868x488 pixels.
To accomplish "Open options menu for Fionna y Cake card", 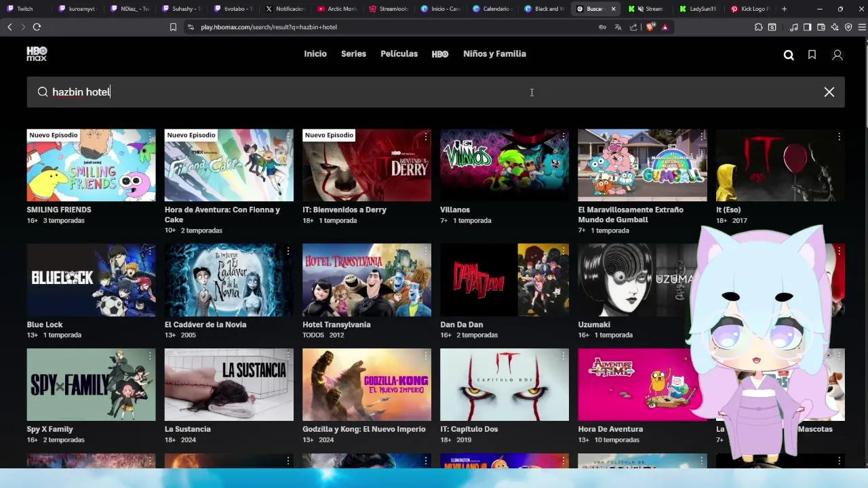I will point(288,137).
